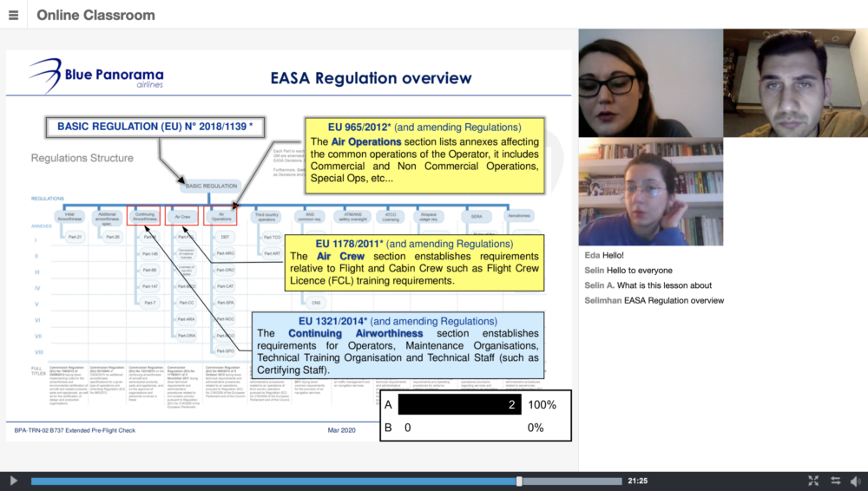Click the playback progress handle

(x=519, y=481)
